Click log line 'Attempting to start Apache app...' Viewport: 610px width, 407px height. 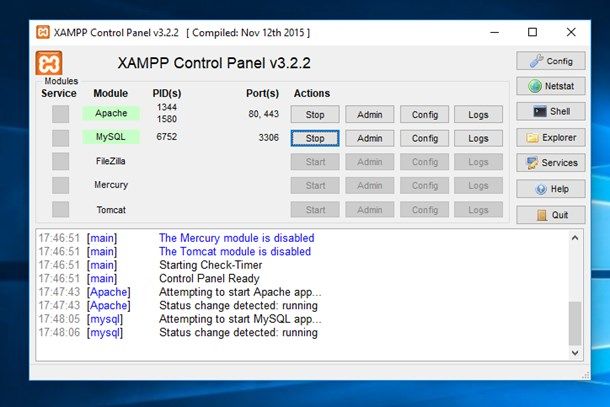tap(240, 292)
